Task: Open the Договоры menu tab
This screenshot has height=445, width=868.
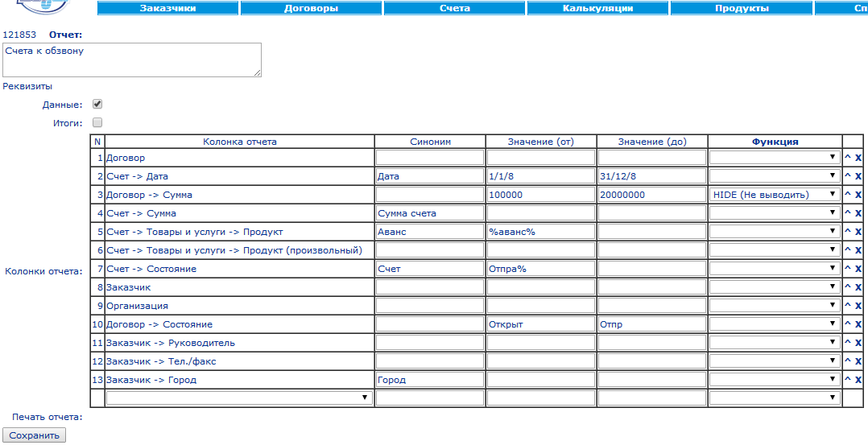Action: click(311, 8)
